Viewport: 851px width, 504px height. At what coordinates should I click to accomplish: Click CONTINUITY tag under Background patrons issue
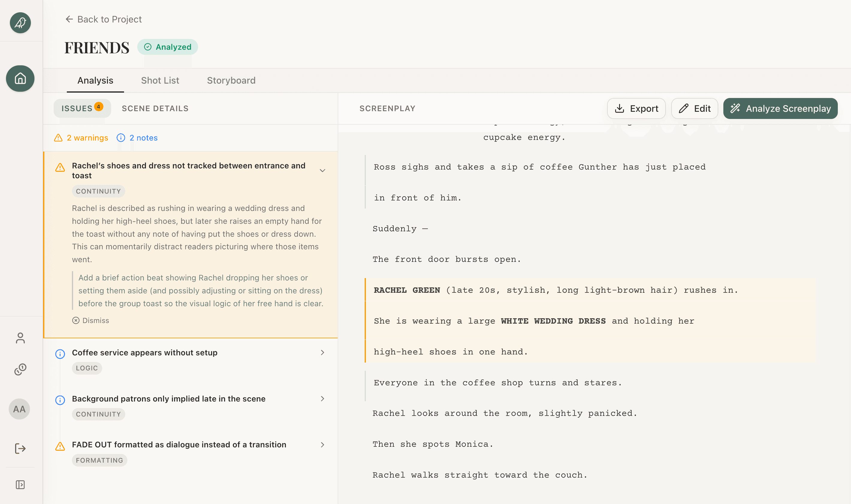point(99,414)
